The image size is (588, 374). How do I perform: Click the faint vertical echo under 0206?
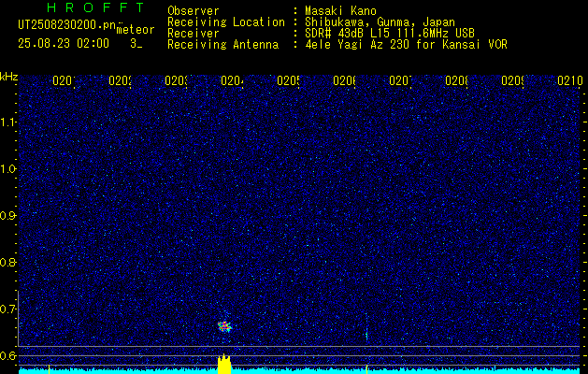tap(366, 326)
